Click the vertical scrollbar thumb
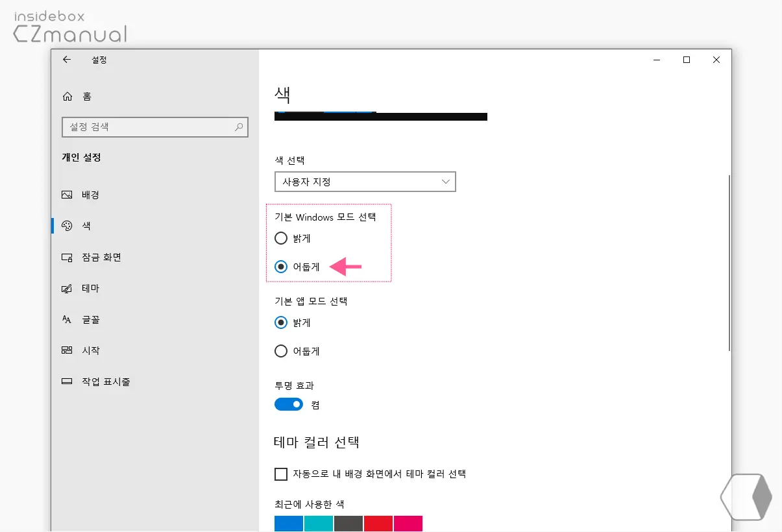The height and width of the screenshot is (532, 782). click(x=730, y=263)
